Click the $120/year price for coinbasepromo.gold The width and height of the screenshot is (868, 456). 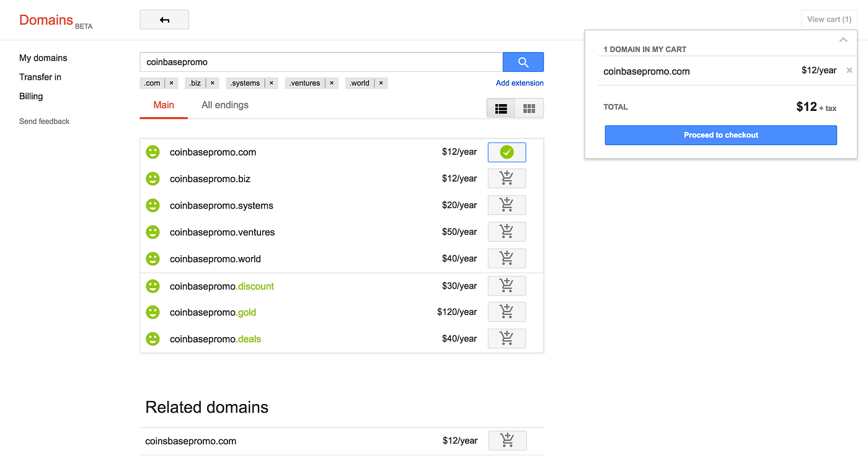click(457, 312)
